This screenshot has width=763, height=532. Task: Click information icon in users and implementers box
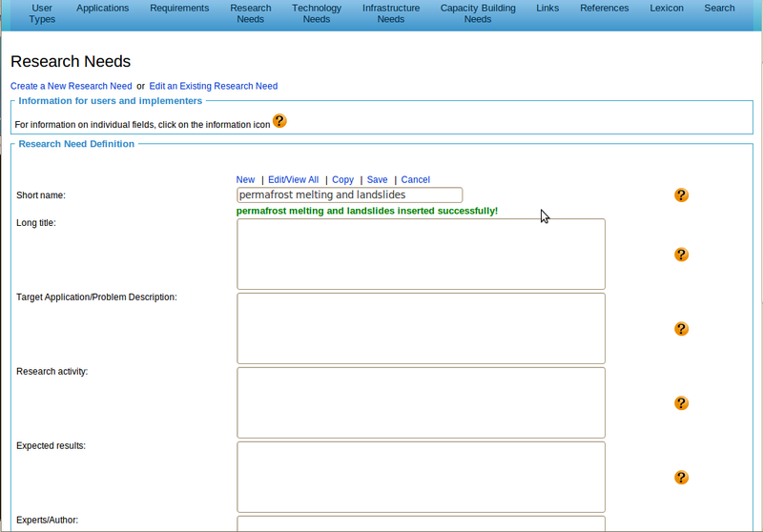point(279,121)
